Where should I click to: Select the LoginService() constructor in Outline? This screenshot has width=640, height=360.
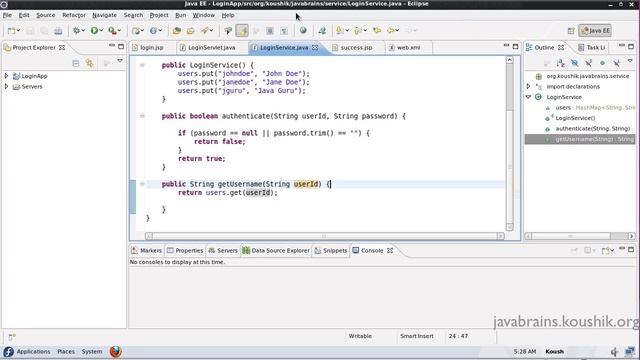pyautogui.click(x=575, y=118)
